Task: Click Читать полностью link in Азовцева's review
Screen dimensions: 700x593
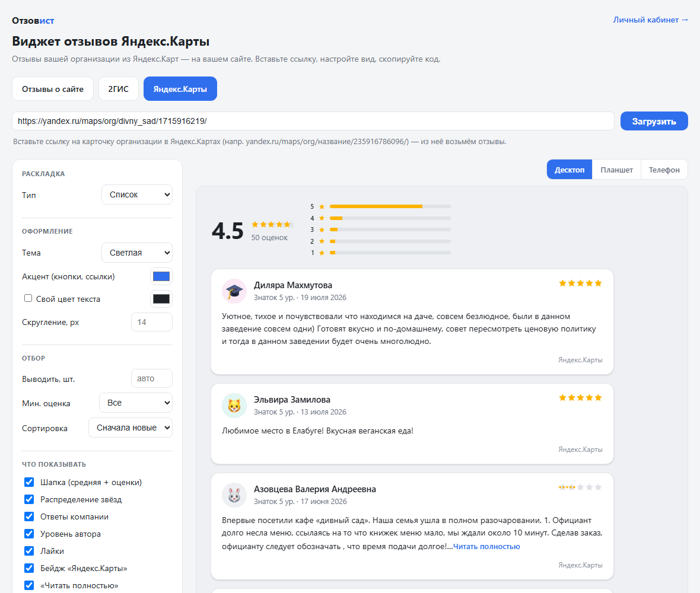Action: click(486, 547)
